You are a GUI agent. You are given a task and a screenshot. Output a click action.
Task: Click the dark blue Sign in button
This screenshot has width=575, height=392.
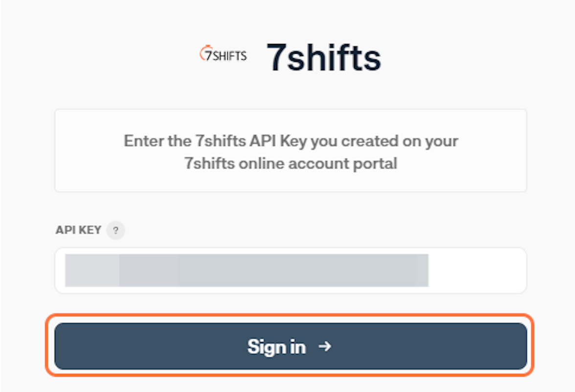(290, 346)
